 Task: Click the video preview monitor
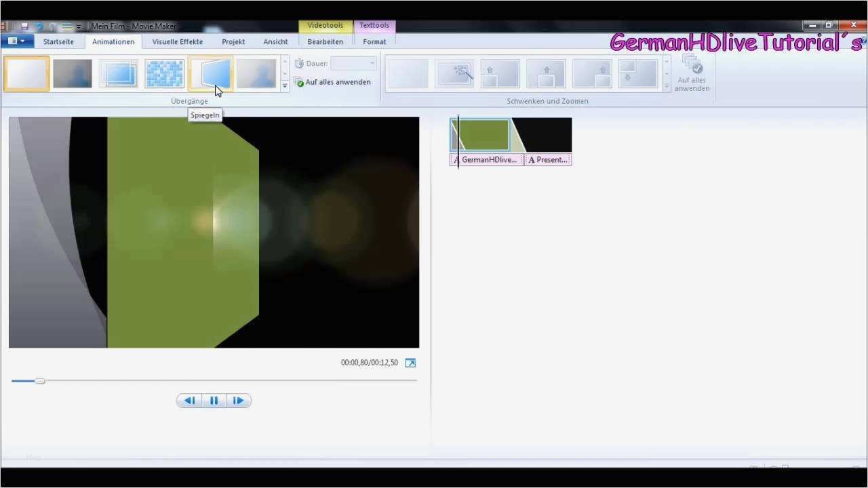(214, 232)
